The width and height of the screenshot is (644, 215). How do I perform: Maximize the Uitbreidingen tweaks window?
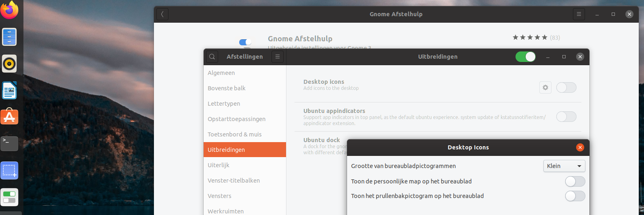[x=564, y=57]
